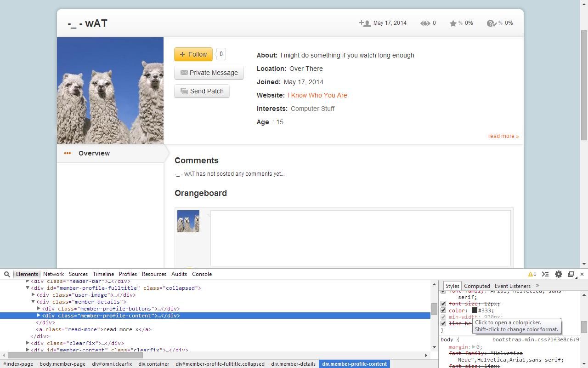Click the llama profile picture
Viewport: 588px width, 368px height.
(x=110, y=91)
